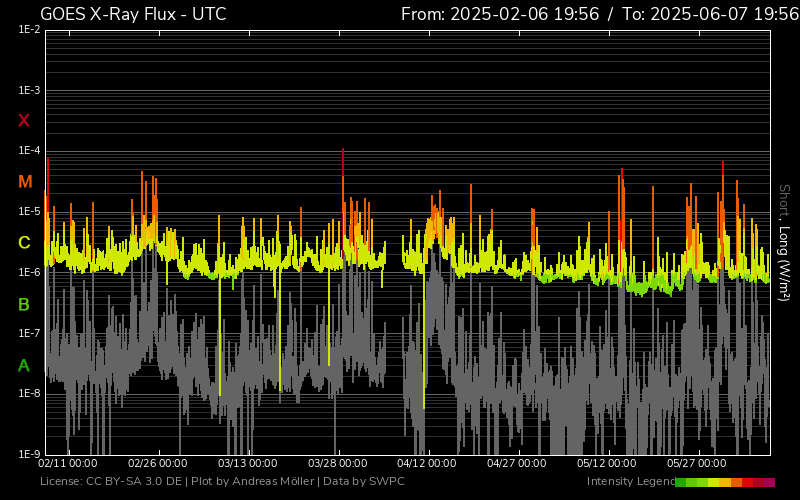The image size is (800, 500).
Task: Click the '02/11 00:00' x-axis date
Action: click(x=68, y=463)
